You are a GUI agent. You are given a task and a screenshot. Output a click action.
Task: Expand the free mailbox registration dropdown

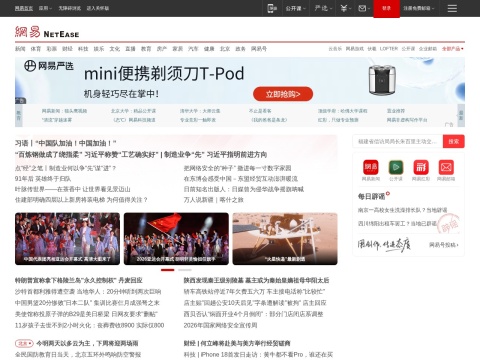coord(419,8)
